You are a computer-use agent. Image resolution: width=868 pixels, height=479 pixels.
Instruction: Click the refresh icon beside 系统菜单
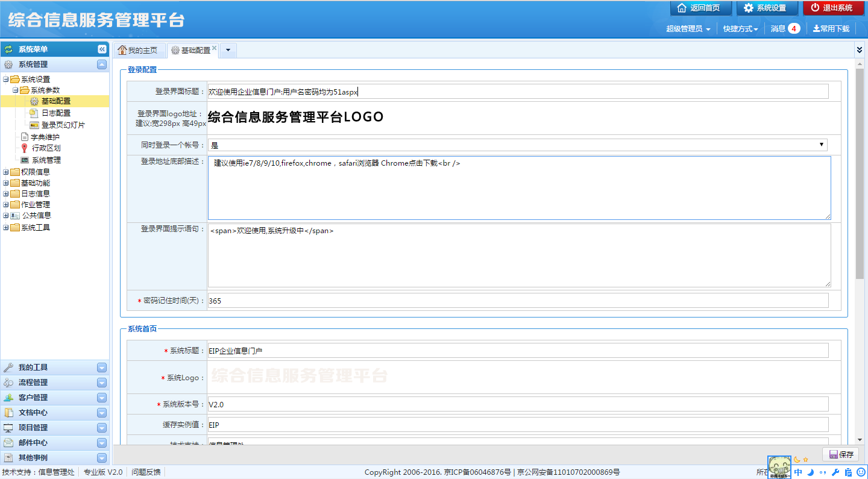pos(8,49)
